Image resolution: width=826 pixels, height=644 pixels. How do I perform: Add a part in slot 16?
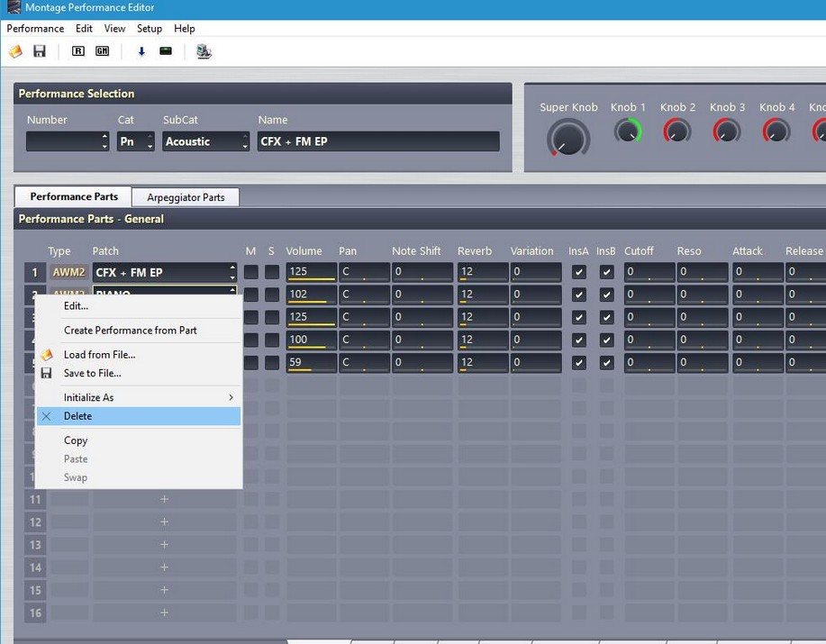point(164,612)
